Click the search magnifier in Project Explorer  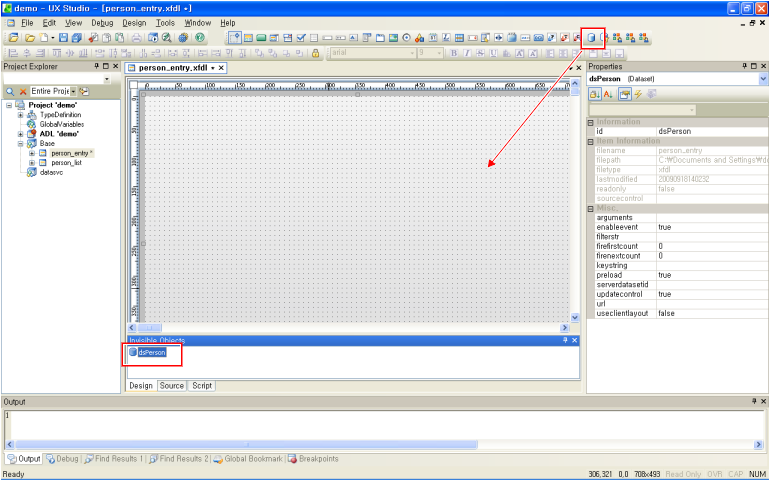tap(10, 91)
